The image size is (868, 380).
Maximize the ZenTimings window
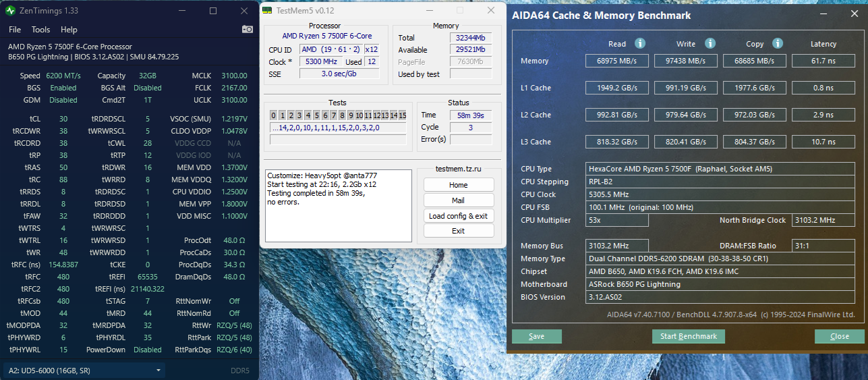[213, 11]
